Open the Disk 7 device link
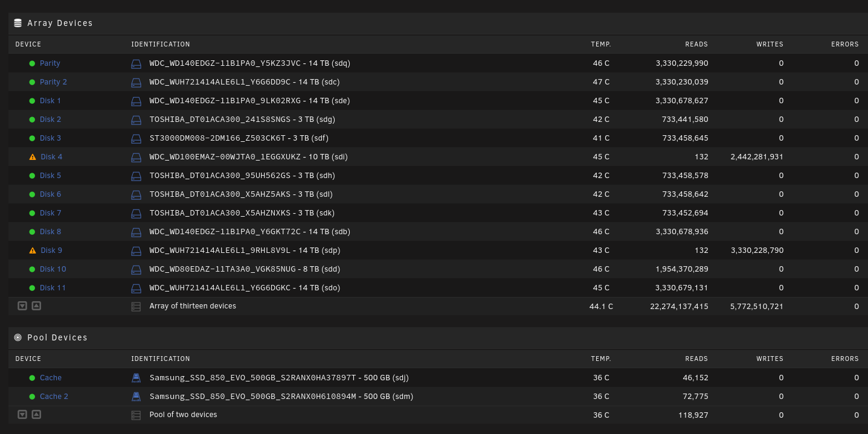This screenshot has width=868, height=434. 50,213
